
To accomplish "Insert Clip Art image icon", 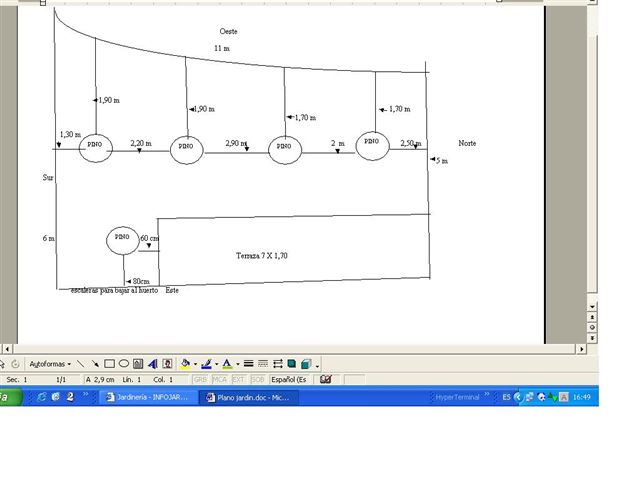I will tap(167, 364).
